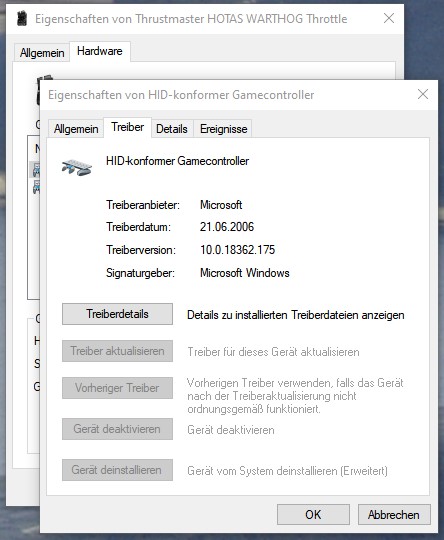
Task: Click 'Treiber für dieses Gerät aktualisieren' text
Action: (273, 352)
